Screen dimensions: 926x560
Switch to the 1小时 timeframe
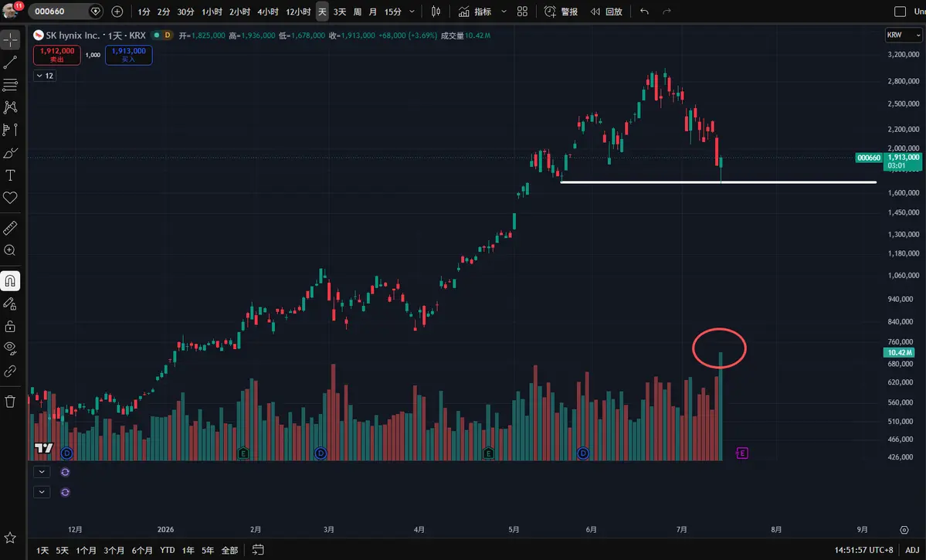[x=212, y=12]
